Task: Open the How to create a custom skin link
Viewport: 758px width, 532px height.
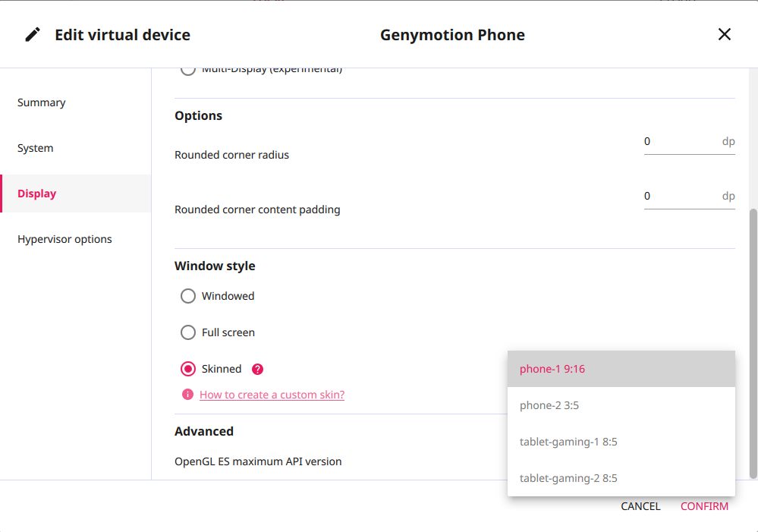Action: coord(272,395)
